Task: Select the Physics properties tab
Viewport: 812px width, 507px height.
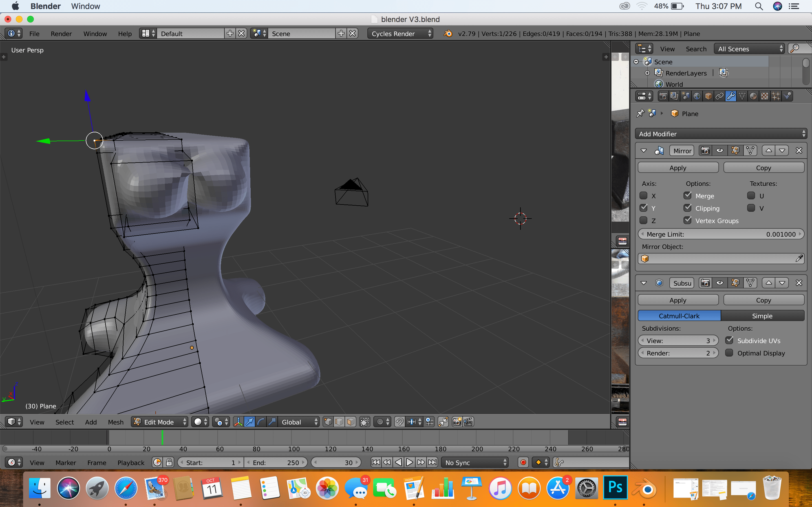Action: click(787, 96)
